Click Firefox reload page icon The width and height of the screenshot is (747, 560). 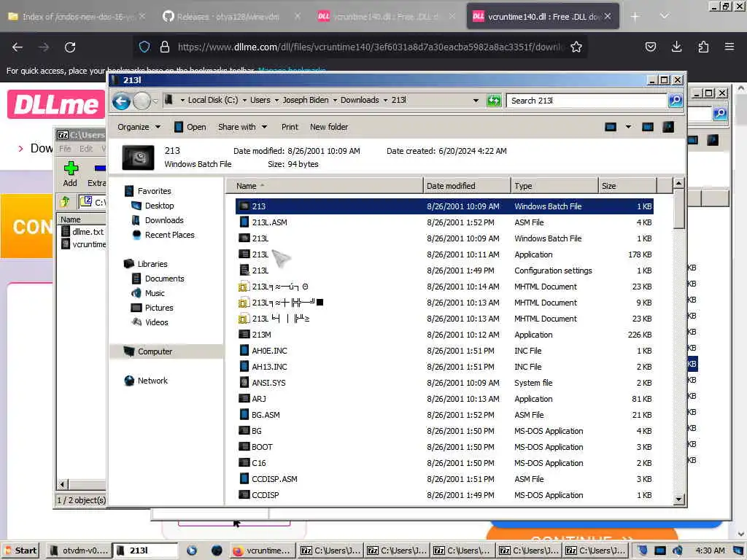click(70, 47)
